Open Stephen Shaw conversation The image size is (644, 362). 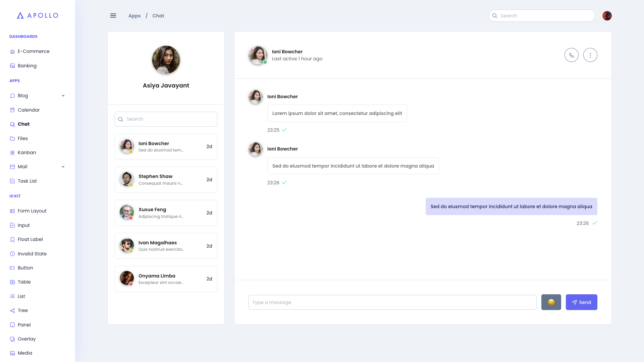coord(166,180)
